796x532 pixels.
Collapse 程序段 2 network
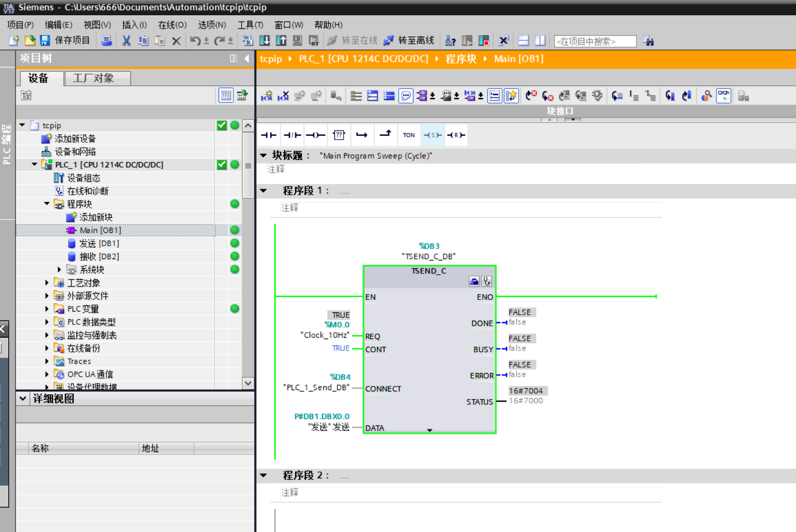point(264,475)
